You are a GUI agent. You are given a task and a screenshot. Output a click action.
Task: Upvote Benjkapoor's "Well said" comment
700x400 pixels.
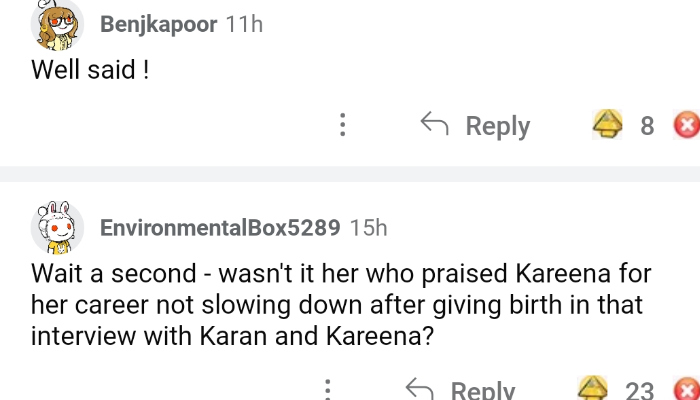tap(606, 125)
